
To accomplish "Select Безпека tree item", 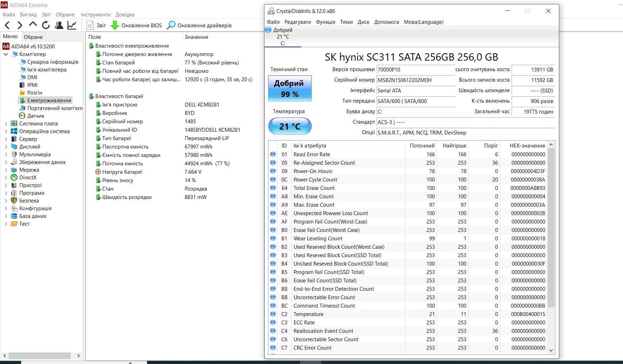I will point(29,201).
